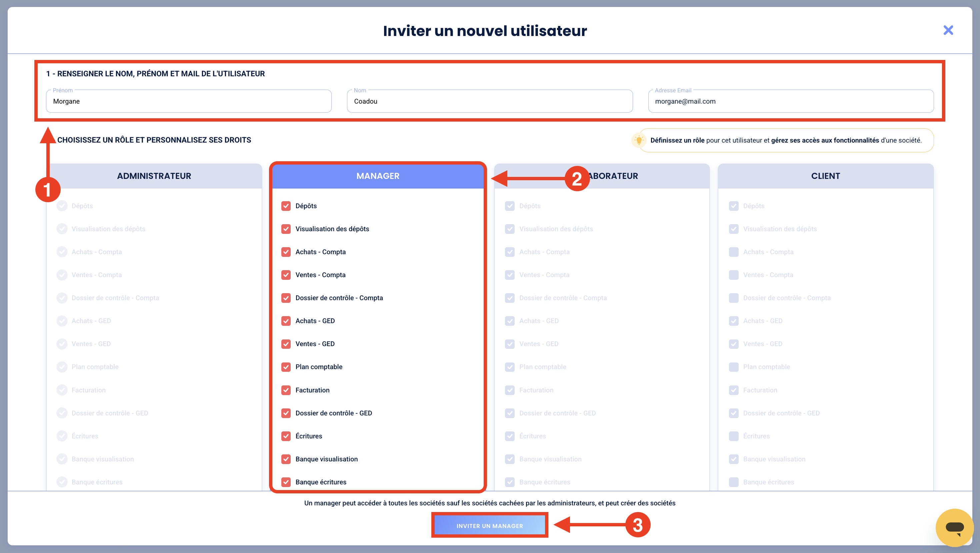The height and width of the screenshot is (553, 980).
Task: Uncheck Visualisation des dépôts for Manager
Action: 286,229
